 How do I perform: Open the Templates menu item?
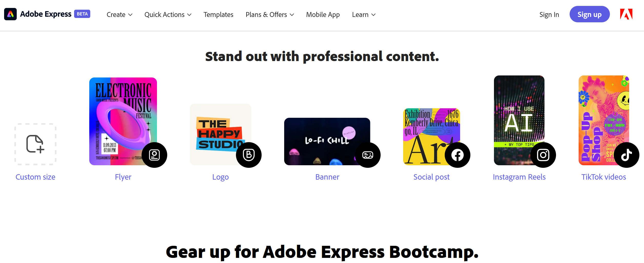click(218, 15)
